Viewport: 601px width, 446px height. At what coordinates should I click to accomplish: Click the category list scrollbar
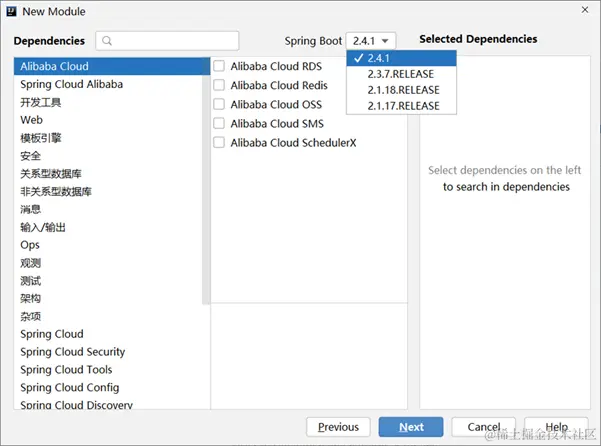(x=207, y=180)
